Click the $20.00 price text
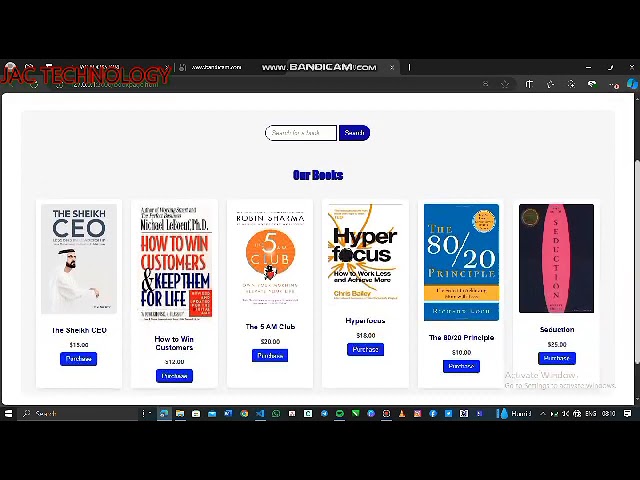 270,342
